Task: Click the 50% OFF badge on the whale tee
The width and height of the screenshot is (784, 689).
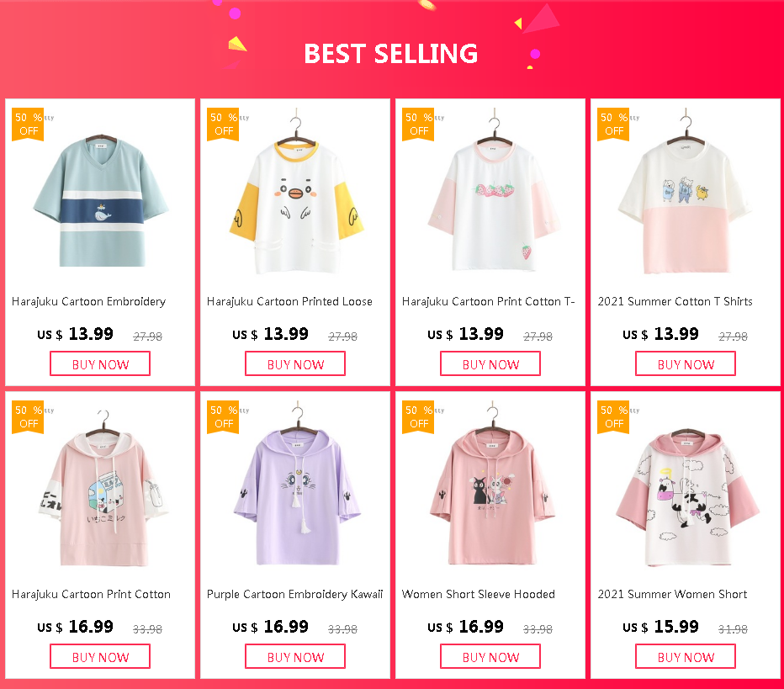Action: coord(28,125)
